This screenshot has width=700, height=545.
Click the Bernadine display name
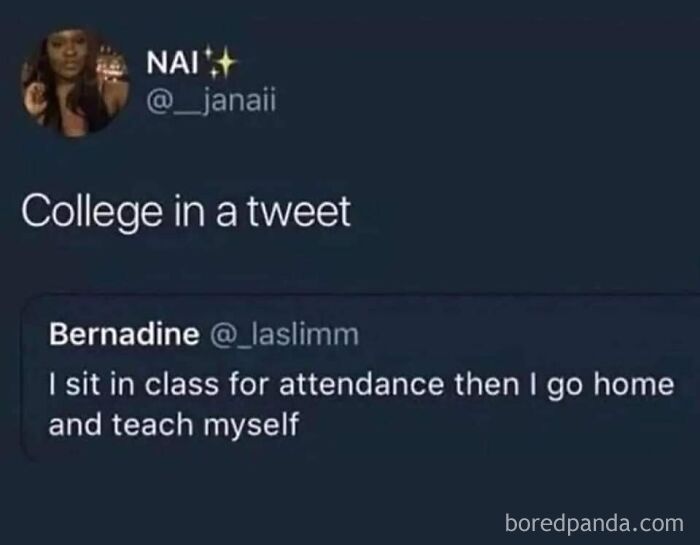[x=124, y=335]
